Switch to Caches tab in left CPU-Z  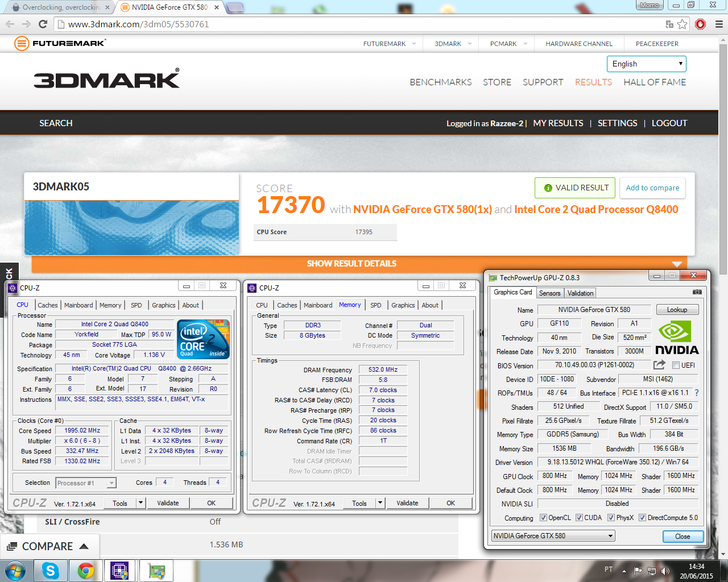point(48,305)
